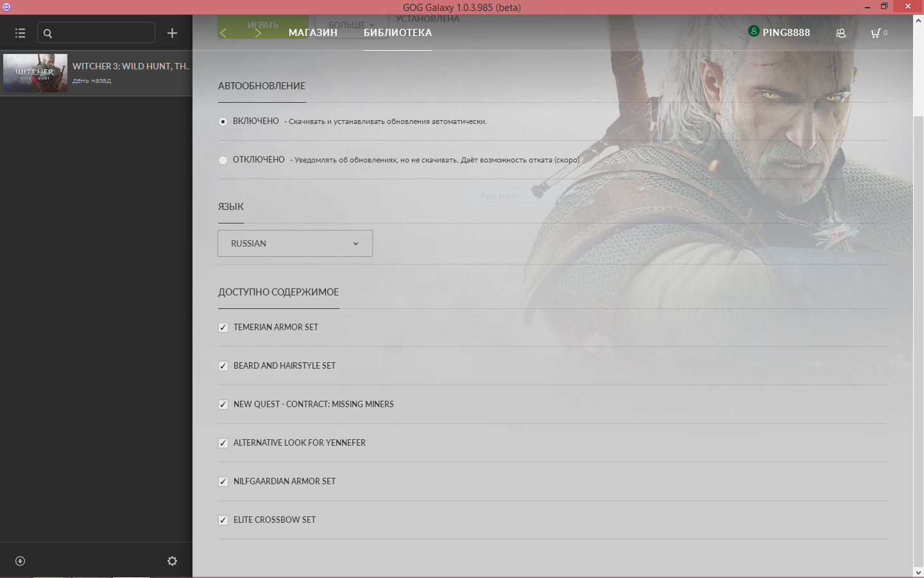This screenshot has height=578, width=924.
Task: Toggle the Alternative Look for Yennefer checkbox
Action: tap(223, 443)
